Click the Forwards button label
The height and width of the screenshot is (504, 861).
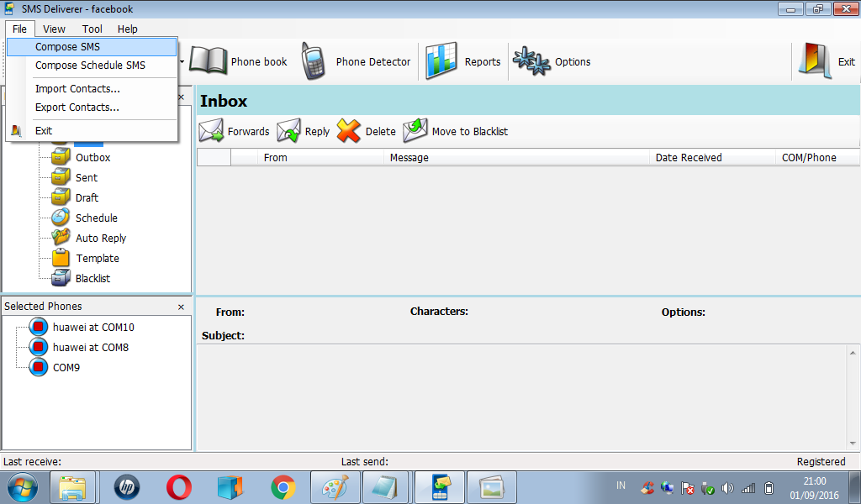[248, 132]
